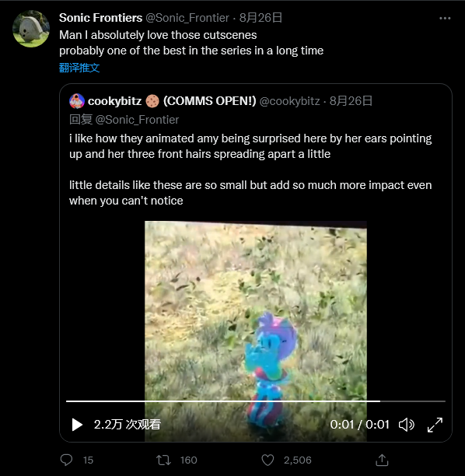Click 翻译推文 translate tweet link
Viewport: 465px width, 476px height.
[x=79, y=68]
